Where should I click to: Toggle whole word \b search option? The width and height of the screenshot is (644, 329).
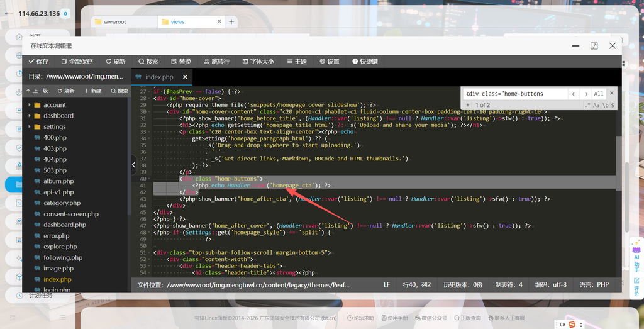coord(606,105)
